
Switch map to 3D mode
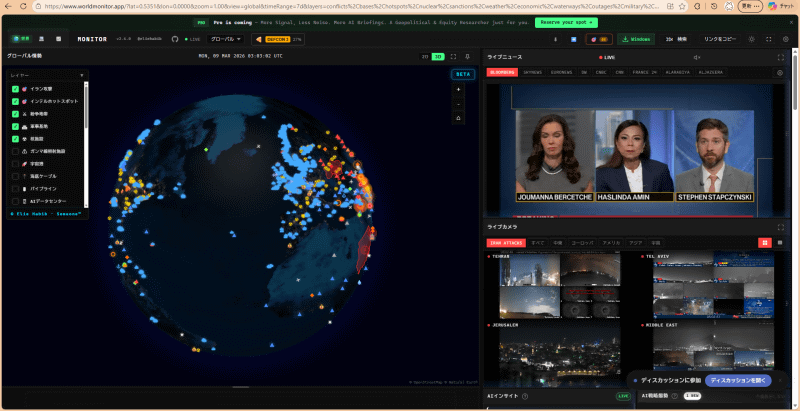click(x=438, y=57)
